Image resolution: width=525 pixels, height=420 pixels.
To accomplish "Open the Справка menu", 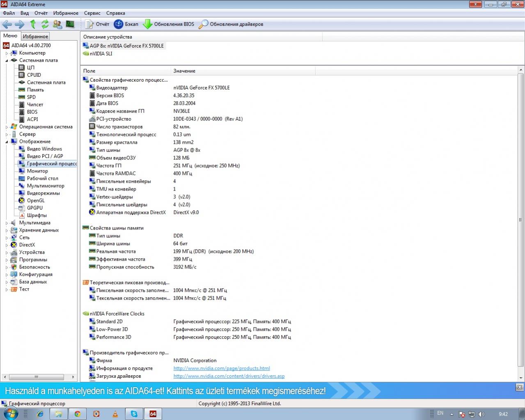I will 115,13.
